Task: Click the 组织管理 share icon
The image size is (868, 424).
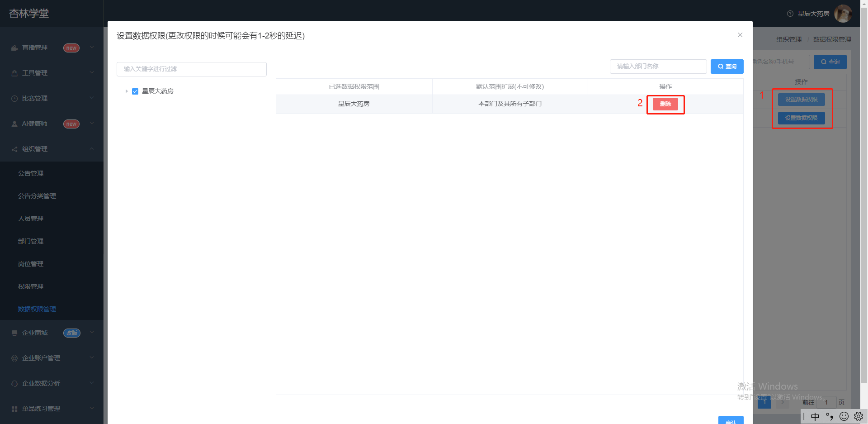Action: 14,149
